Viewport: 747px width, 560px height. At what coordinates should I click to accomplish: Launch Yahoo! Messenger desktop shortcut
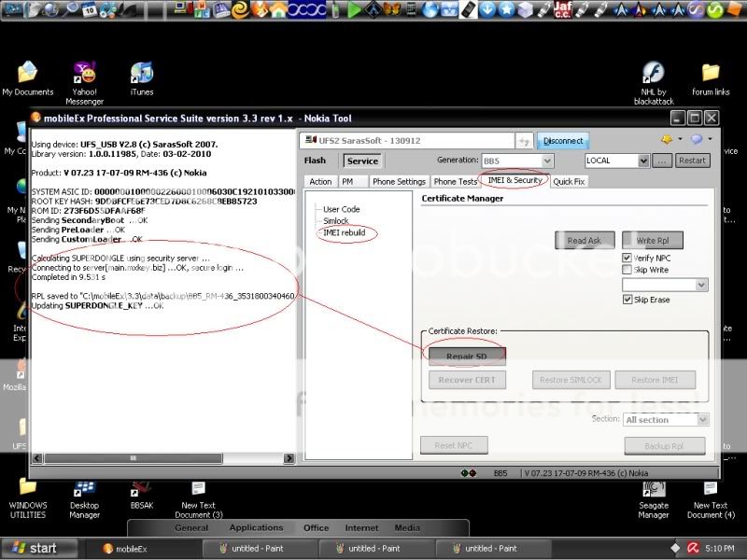[x=84, y=83]
